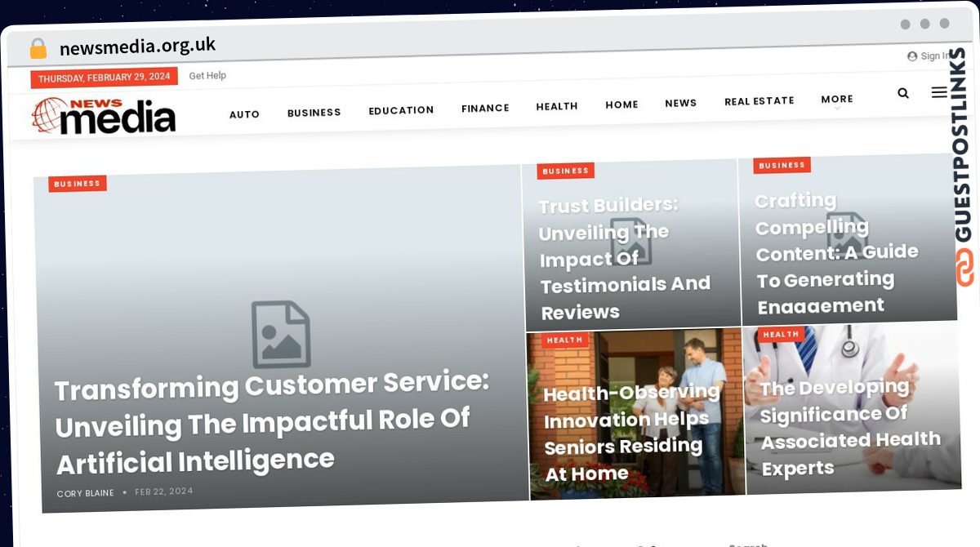Open the Transforming Customer Service article headline
980x547 pixels.
pos(272,423)
